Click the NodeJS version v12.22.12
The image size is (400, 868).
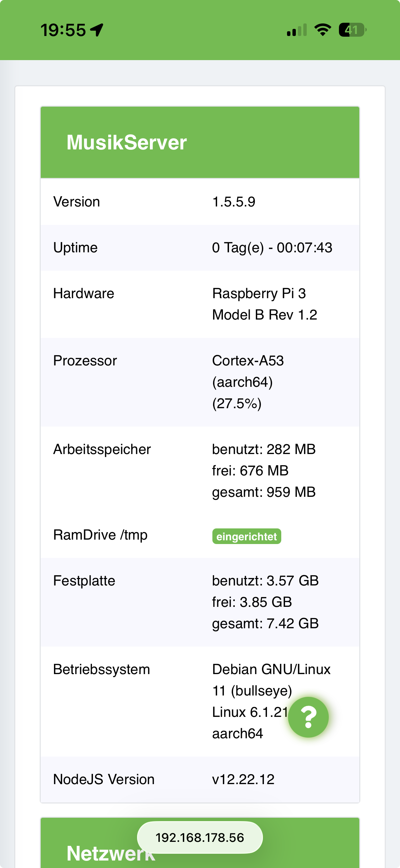pyautogui.click(x=243, y=779)
